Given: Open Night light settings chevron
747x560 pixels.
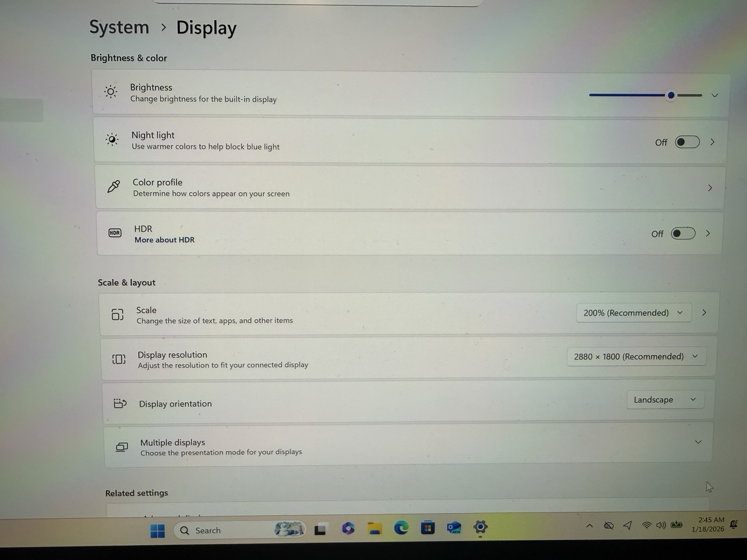Looking at the screenshot, I should click(712, 142).
